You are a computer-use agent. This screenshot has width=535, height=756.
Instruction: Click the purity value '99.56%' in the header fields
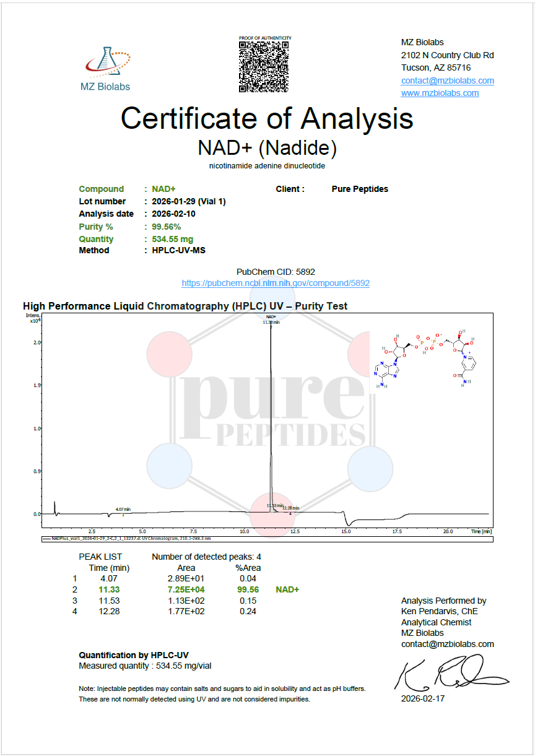tap(167, 227)
